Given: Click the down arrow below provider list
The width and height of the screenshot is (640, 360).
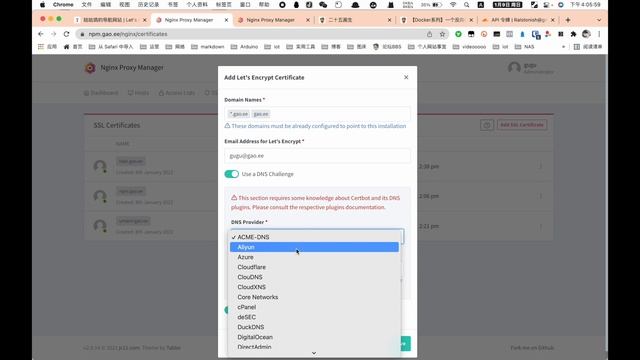Looking at the screenshot, I should pyautogui.click(x=314, y=353).
